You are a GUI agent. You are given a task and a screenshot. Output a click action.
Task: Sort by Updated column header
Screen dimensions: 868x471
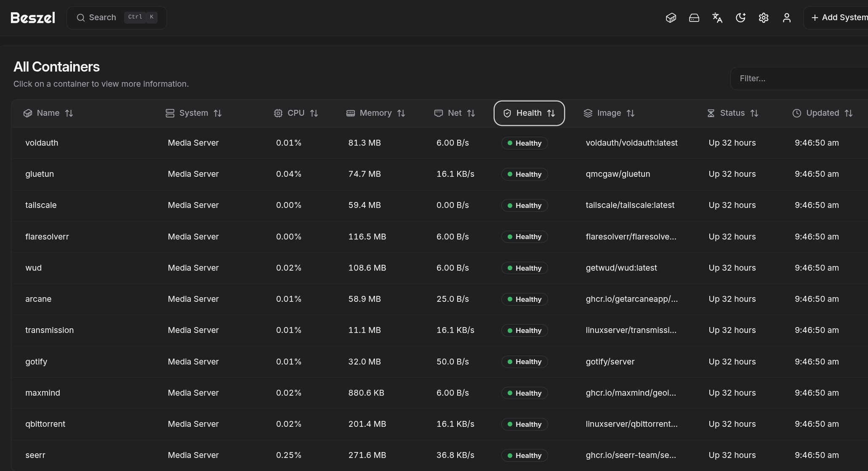tap(822, 113)
